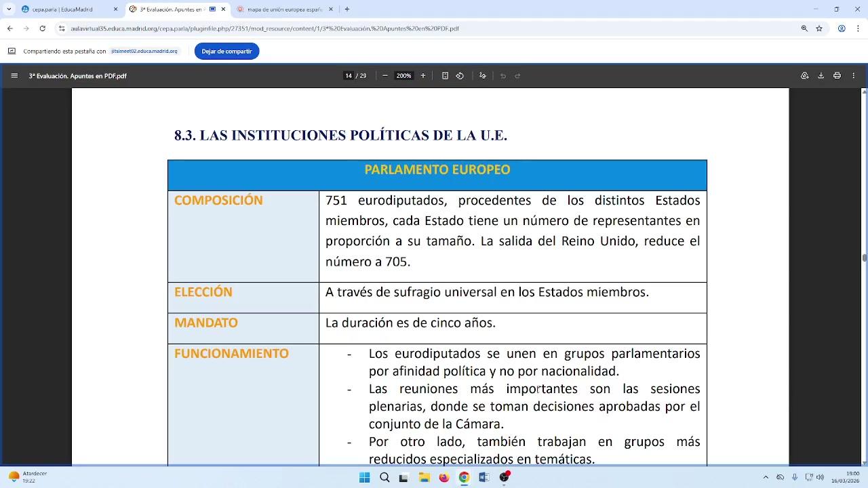Open the clock showing 19:00
Image resolution: width=868 pixels, height=488 pixels.
[x=846, y=477]
